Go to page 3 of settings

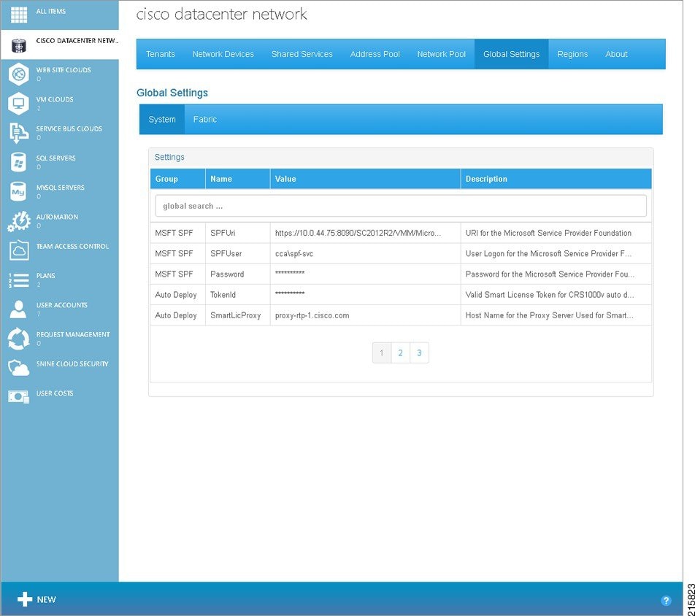click(x=419, y=353)
